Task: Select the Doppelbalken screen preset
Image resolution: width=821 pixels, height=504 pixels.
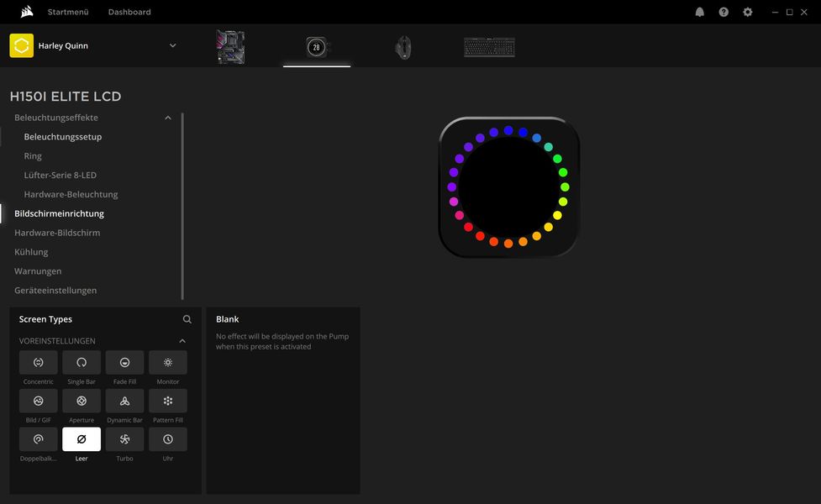Action: 38,439
